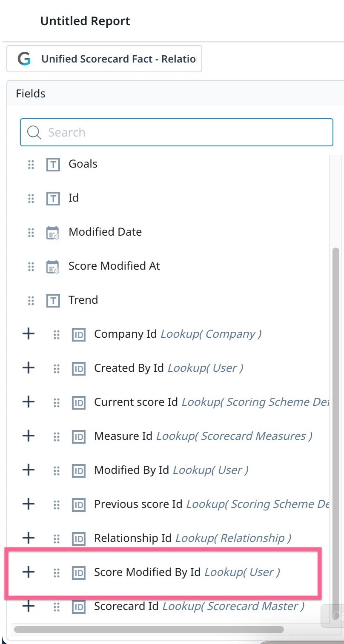This screenshot has width=344, height=644.
Task: Click the ID icon beside Company Id
Action: 78,334
